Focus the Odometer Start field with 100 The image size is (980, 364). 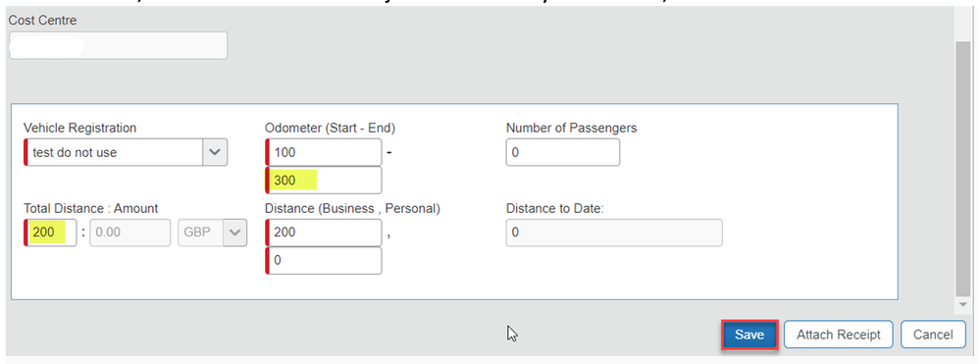323,152
